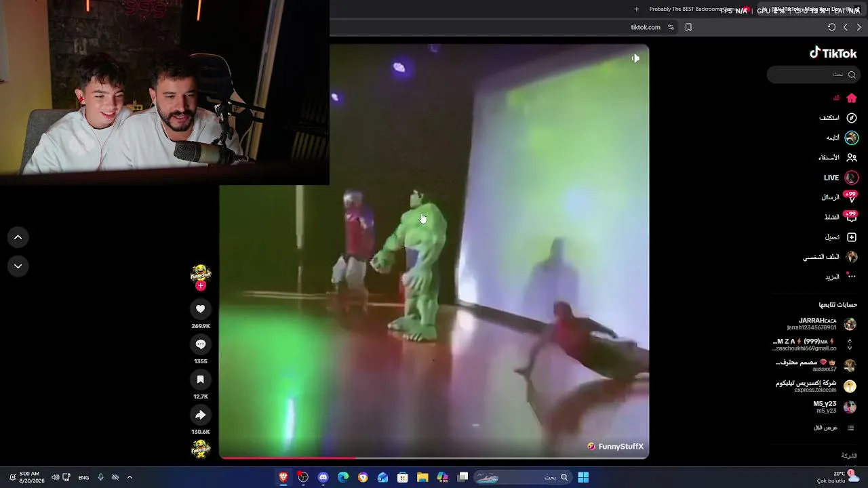Open File Explorer on the taskbar
Image resolution: width=868 pixels, height=488 pixels.
click(x=422, y=477)
